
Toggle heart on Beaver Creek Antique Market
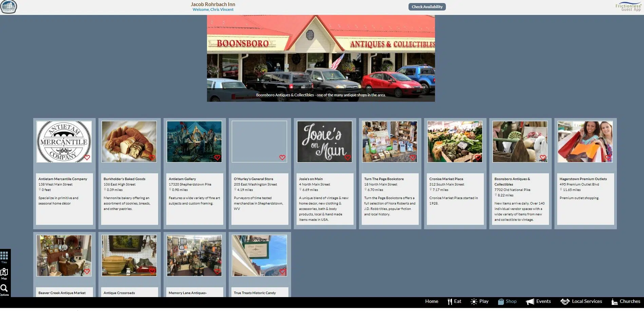87,272
